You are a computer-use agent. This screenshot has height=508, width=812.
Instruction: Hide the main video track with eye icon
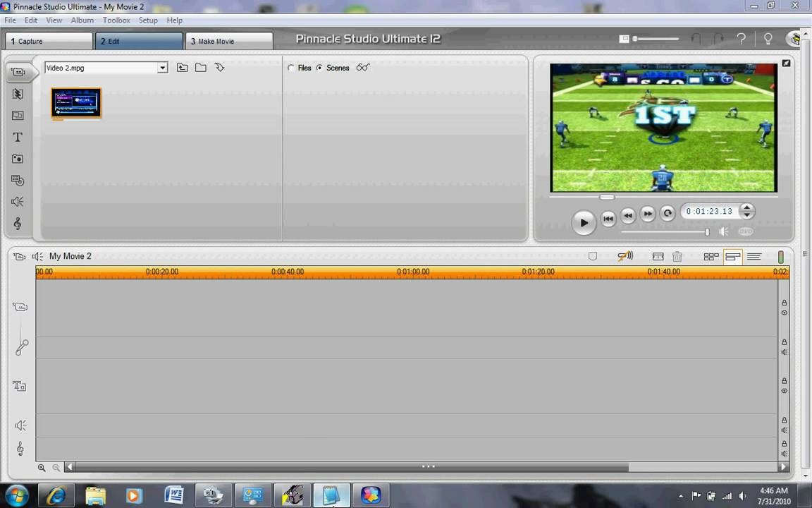pos(784,313)
